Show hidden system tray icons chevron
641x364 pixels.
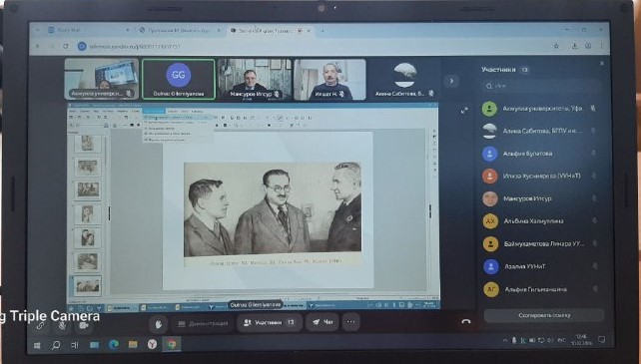505,340
